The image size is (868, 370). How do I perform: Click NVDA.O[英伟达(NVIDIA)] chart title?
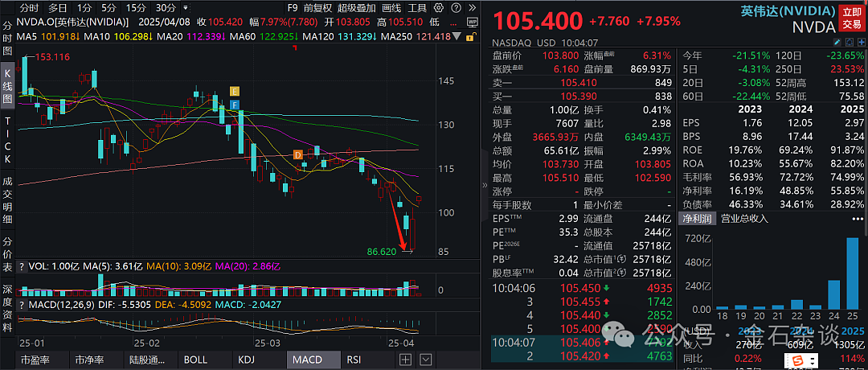point(72,23)
